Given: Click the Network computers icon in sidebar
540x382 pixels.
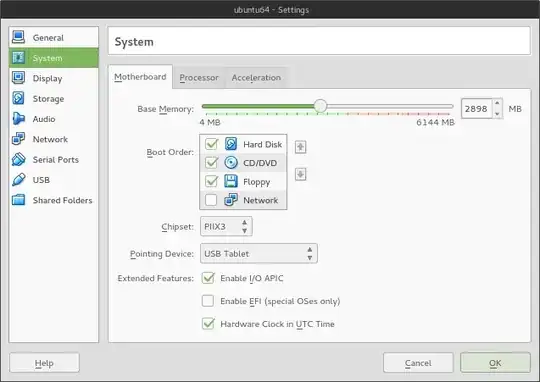Looking at the screenshot, I should (18, 139).
